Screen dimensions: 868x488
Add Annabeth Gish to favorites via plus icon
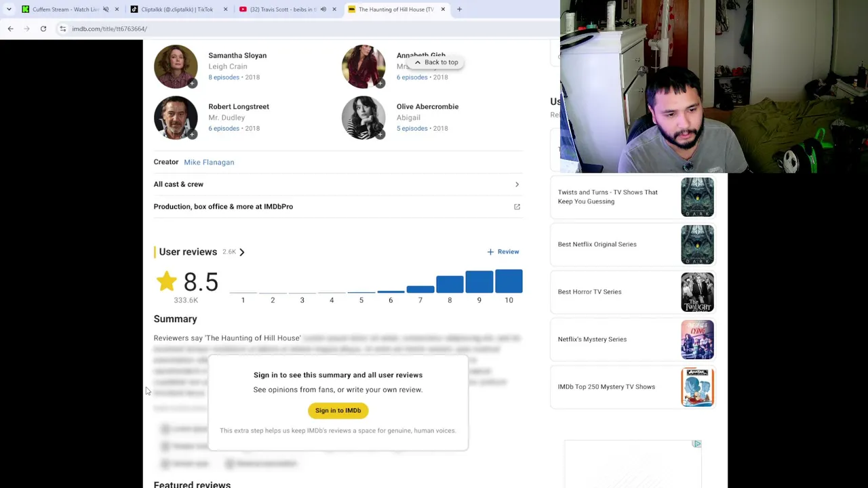click(x=380, y=83)
